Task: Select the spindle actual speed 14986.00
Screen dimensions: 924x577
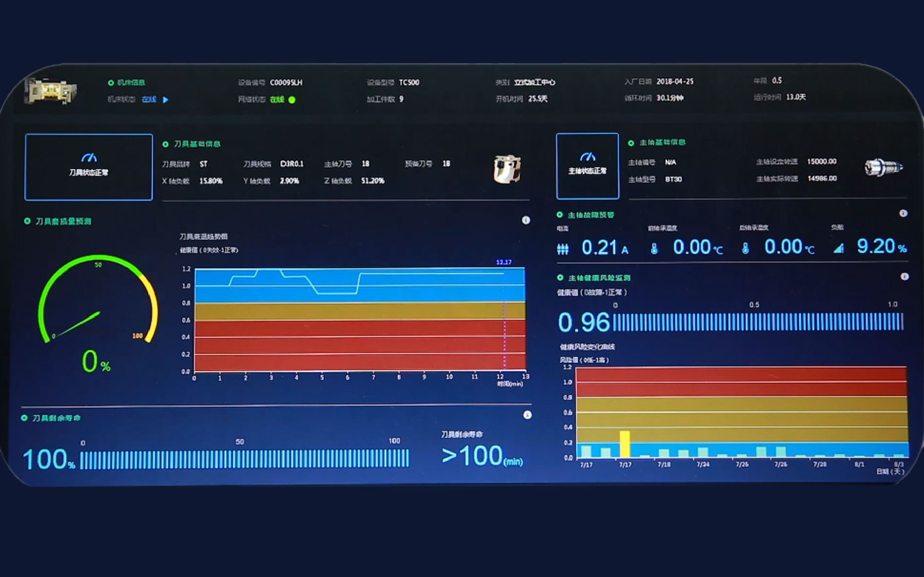Action: point(822,178)
